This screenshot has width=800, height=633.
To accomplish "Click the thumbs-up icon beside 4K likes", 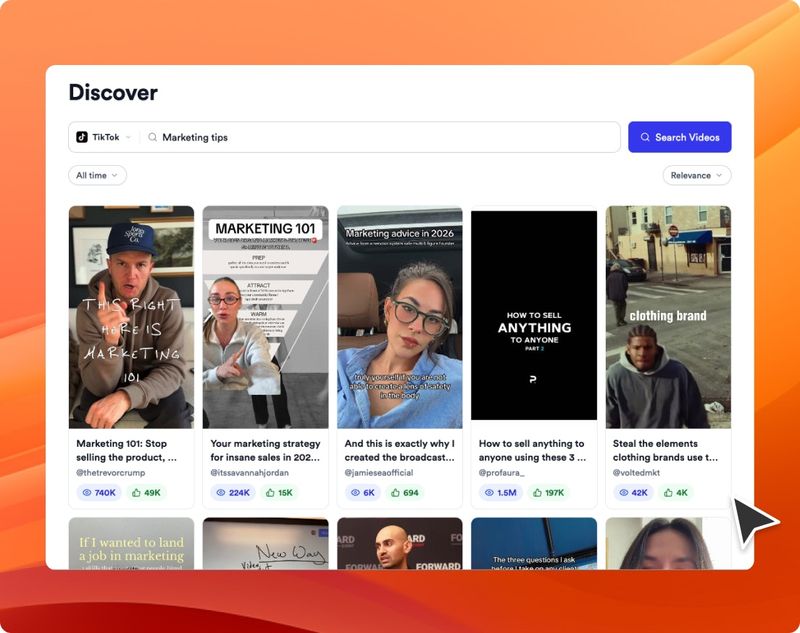I will click(668, 493).
